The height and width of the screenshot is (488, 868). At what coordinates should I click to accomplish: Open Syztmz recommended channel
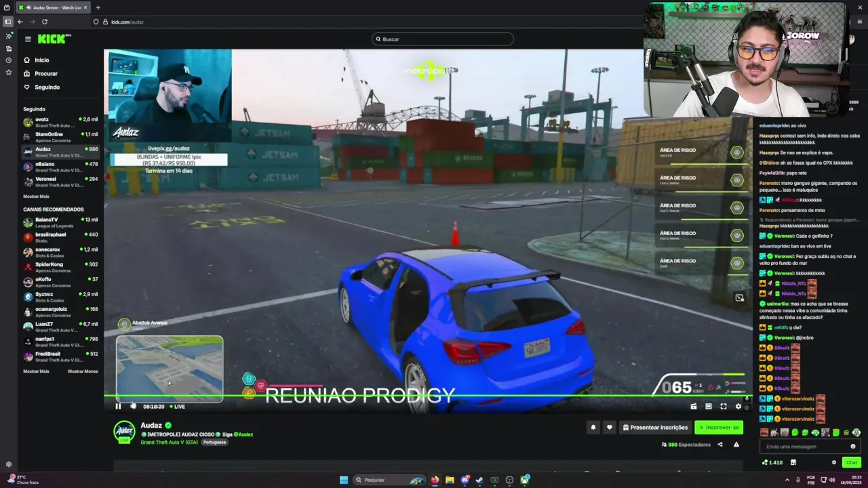(x=60, y=298)
